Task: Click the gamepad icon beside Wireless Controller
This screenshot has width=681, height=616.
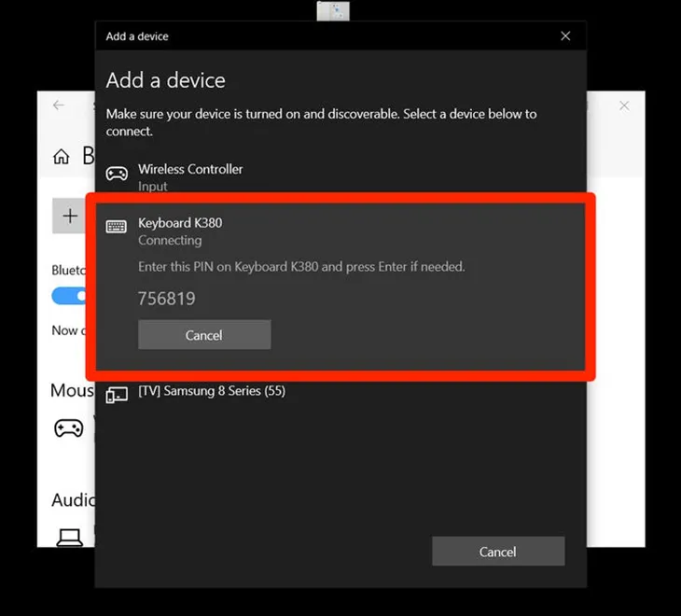Action: pyautogui.click(x=117, y=174)
